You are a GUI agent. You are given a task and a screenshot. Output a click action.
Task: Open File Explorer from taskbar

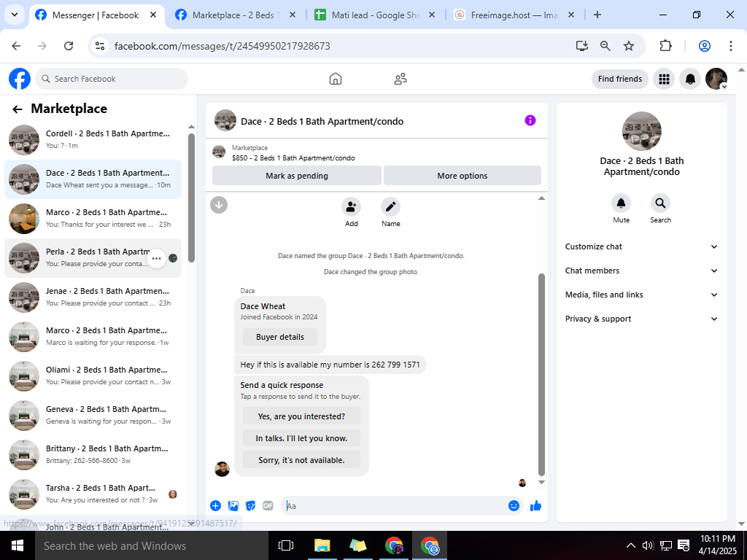click(x=322, y=545)
